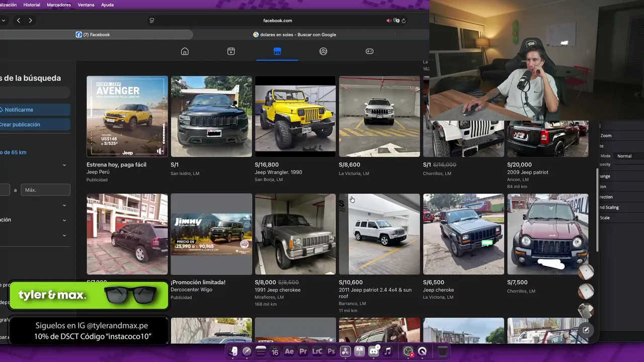Go back with Safari back arrow

click(x=19, y=21)
